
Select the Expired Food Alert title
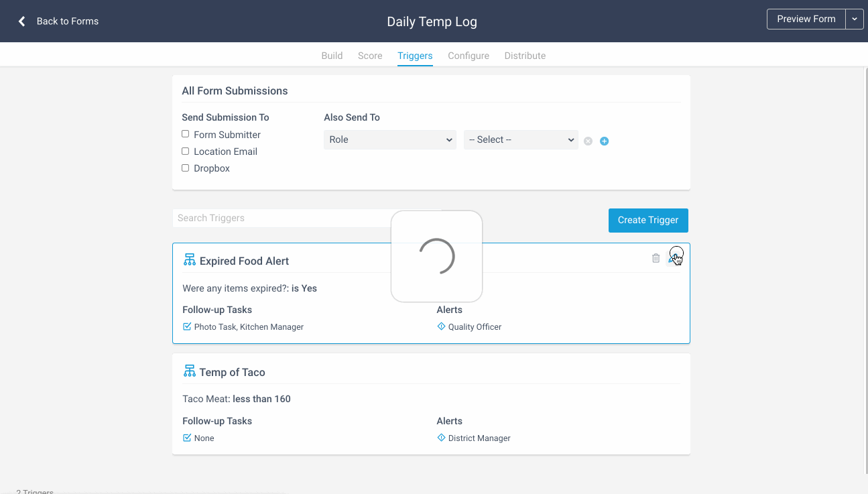(244, 261)
